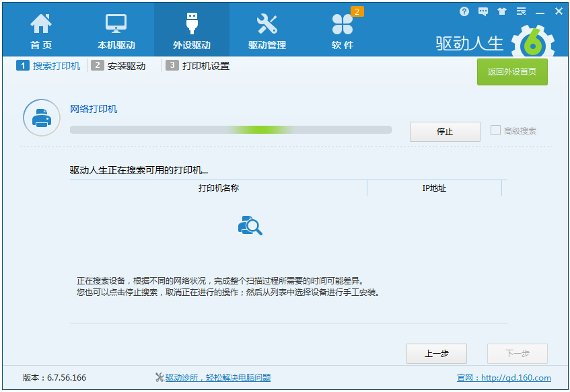Open the skin (shirt) icon

[501, 11]
